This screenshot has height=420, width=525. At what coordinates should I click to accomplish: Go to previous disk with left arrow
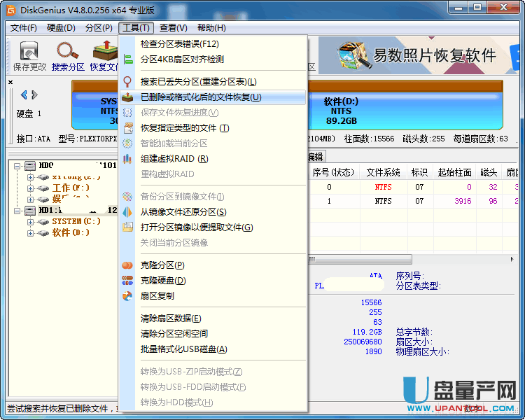pyautogui.click(x=24, y=94)
